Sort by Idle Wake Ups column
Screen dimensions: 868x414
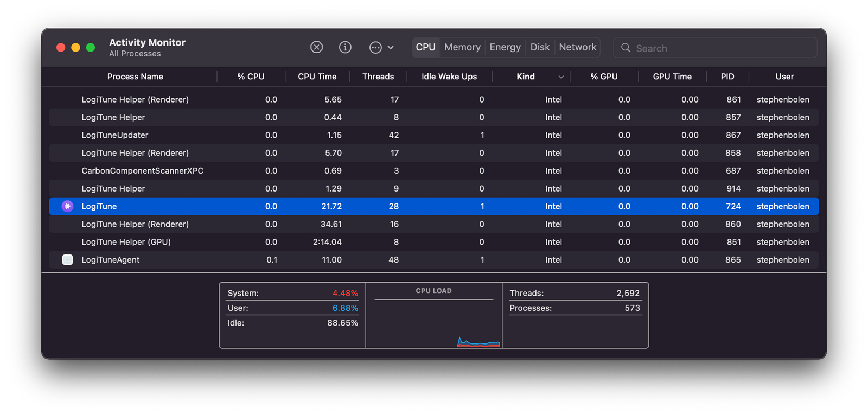(449, 77)
